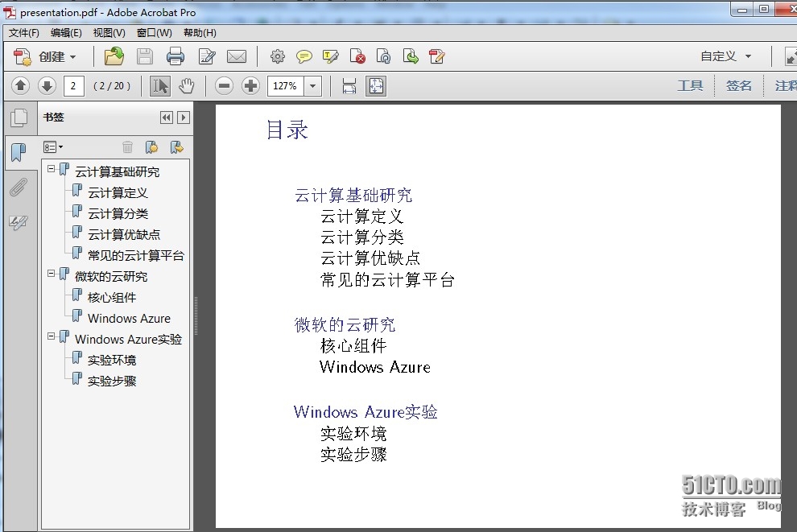Toggle the Bookmarks panel icon

coord(19,152)
